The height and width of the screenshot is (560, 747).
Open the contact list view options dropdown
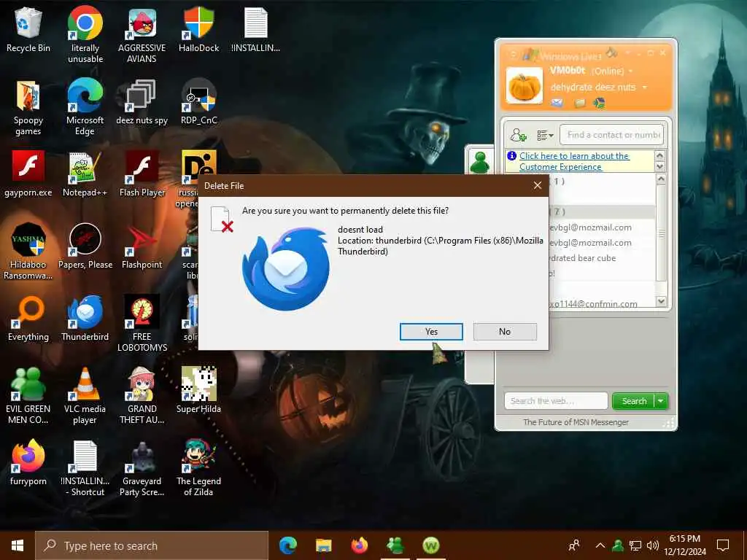tap(545, 136)
